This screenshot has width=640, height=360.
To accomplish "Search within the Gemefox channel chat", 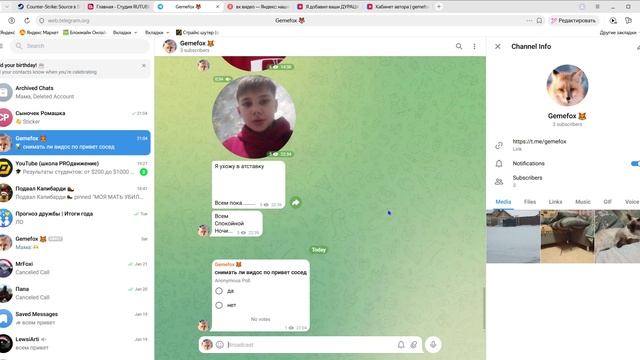I will pyautogui.click(x=459, y=47).
